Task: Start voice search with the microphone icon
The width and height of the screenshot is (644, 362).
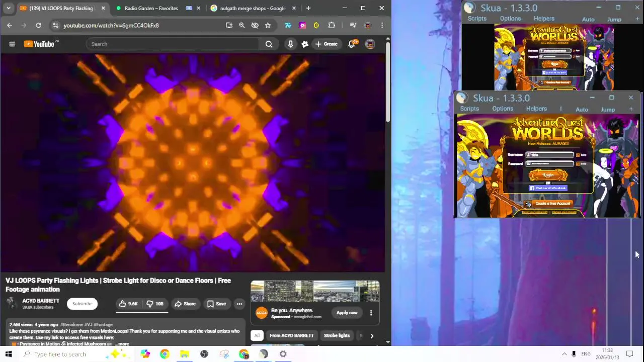Action: 290,44
